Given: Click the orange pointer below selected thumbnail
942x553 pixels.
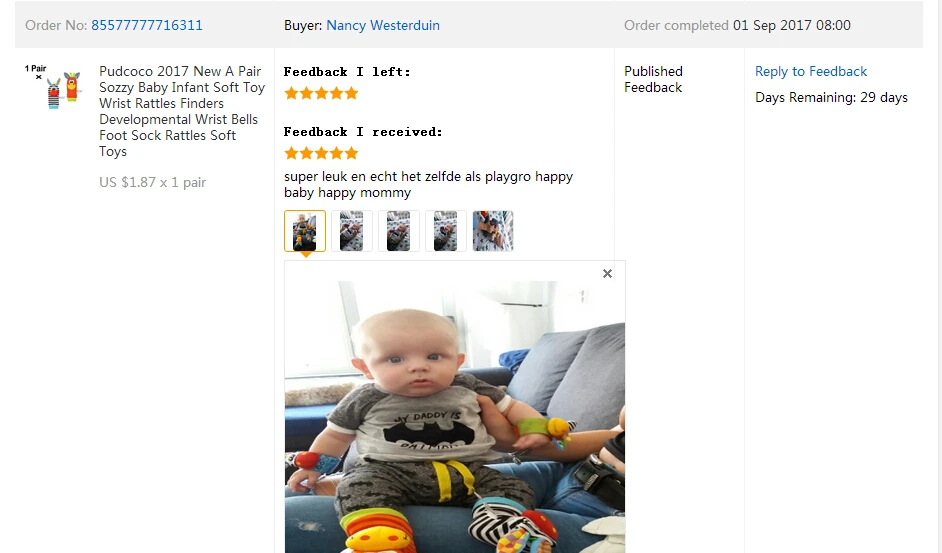Looking at the screenshot, I should click(x=305, y=254).
